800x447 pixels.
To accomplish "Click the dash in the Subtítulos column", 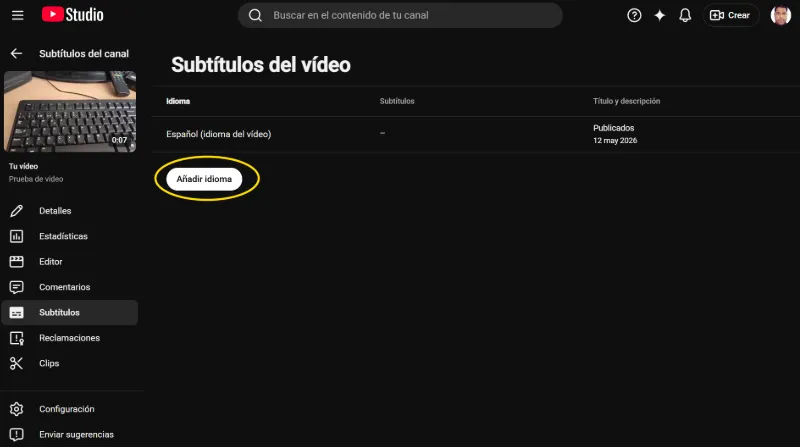I will [383, 133].
